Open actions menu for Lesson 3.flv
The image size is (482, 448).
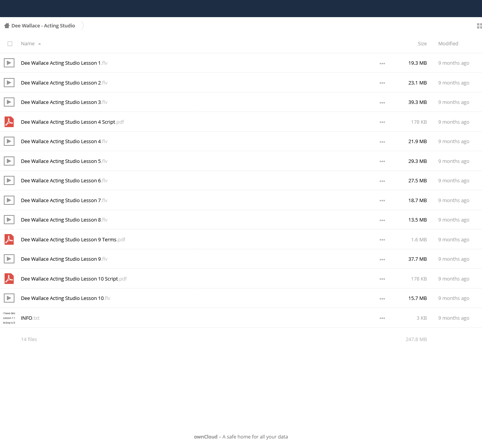(x=382, y=103)
